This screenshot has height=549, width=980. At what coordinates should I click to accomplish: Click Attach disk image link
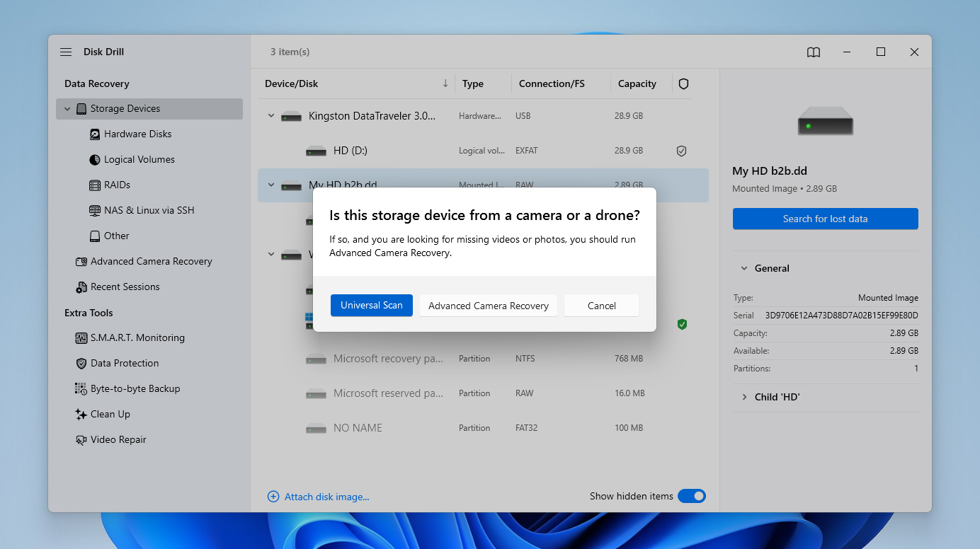coord(327,497)
